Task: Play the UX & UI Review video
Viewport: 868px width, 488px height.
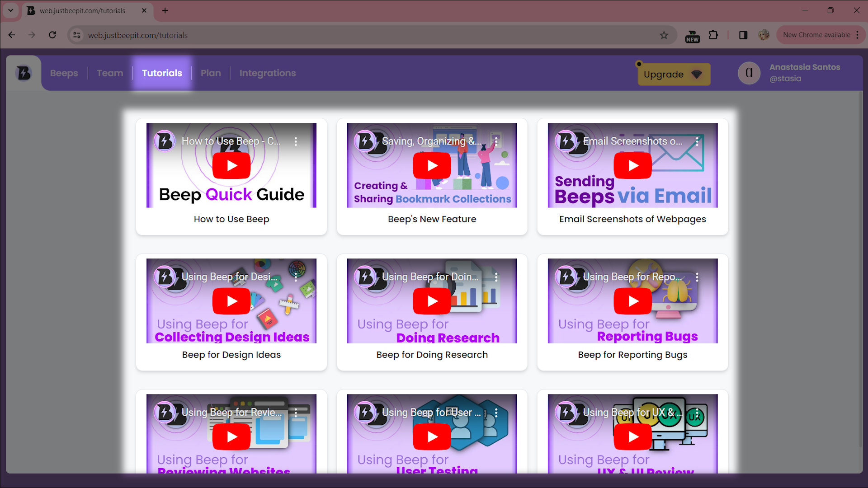Action: 632,437
